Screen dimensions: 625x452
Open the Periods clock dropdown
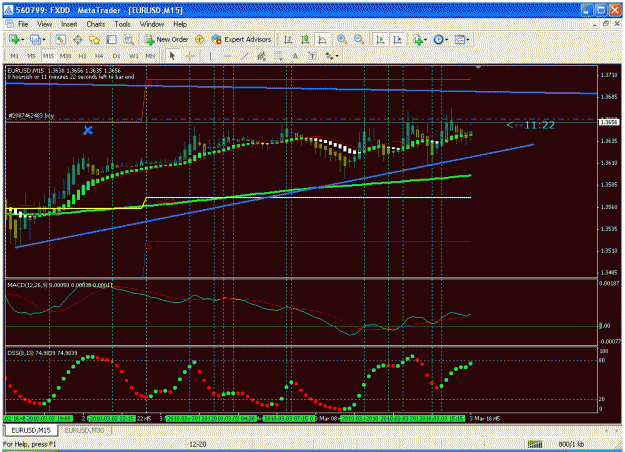440,39
